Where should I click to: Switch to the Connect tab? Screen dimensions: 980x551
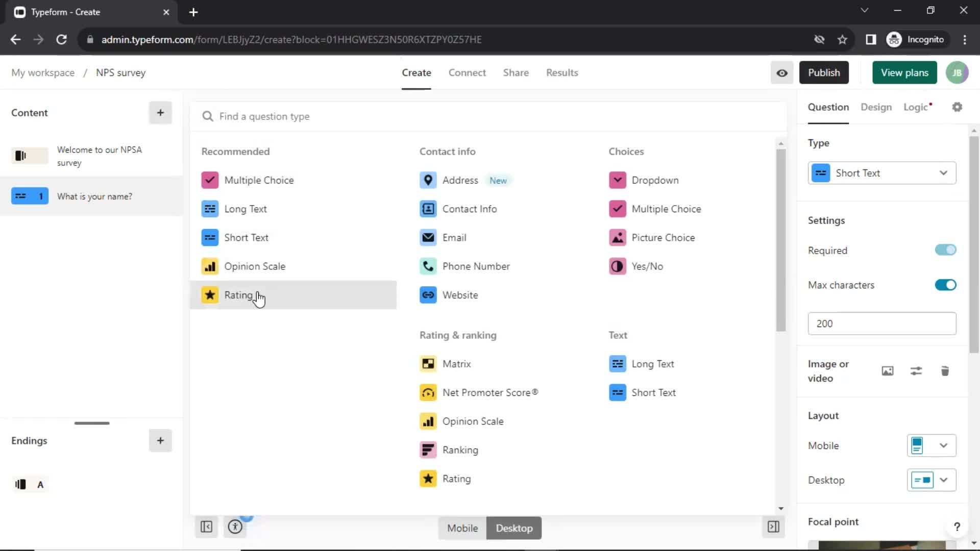[467, 72]
